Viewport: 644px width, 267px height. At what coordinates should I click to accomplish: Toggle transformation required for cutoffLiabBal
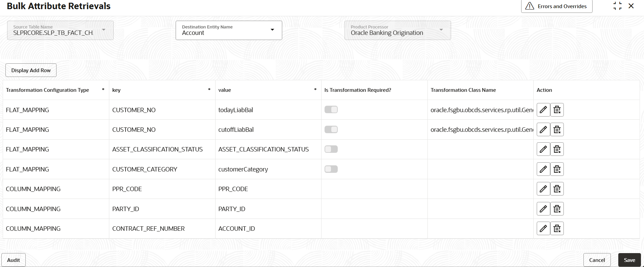[331, 129]
